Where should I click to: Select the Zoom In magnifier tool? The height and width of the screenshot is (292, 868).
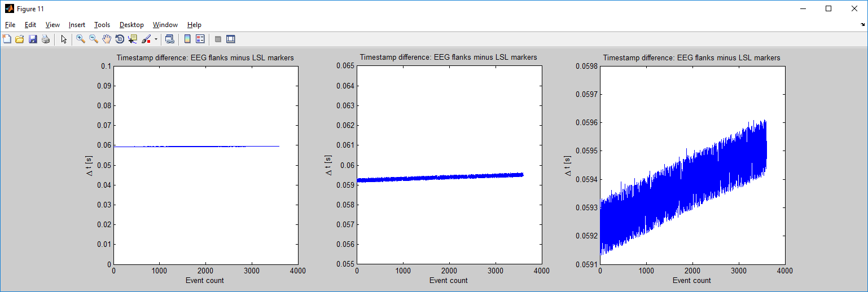(81, 39)
